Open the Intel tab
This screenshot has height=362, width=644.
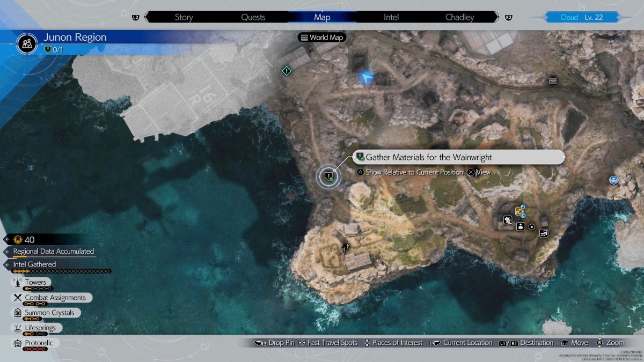tap(391, 17)
